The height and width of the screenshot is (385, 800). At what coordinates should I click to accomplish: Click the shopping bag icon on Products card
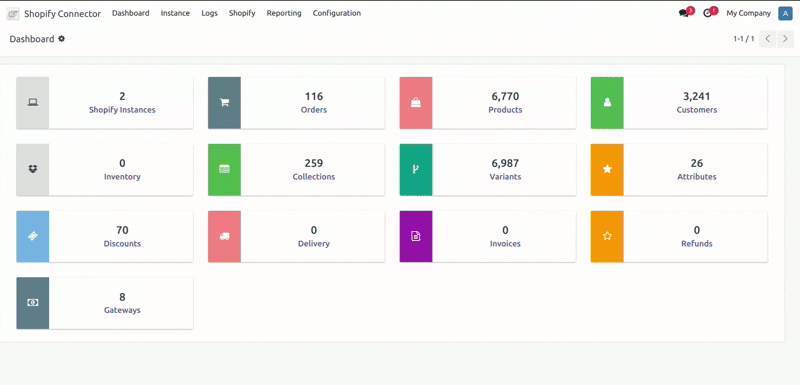pos(416,102)
